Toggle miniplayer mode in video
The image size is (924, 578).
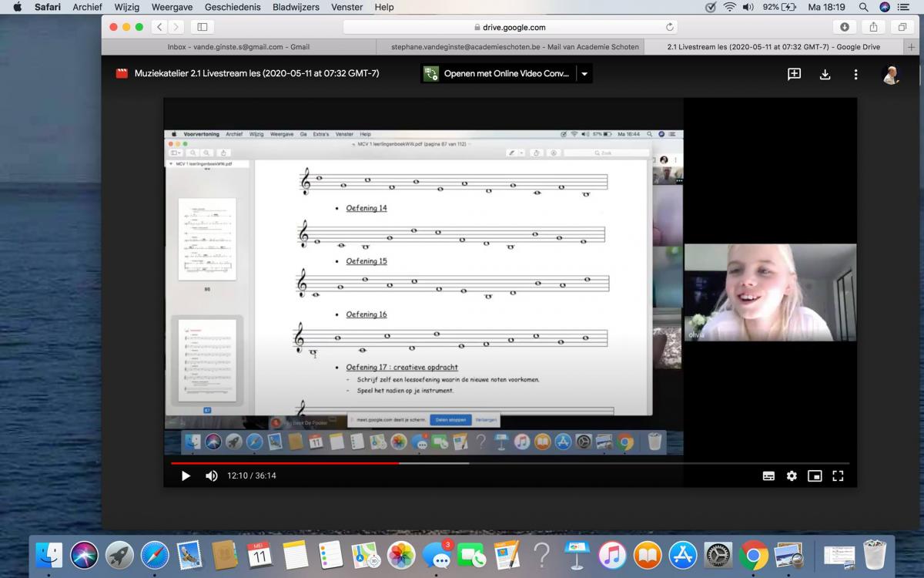(815, 476)
